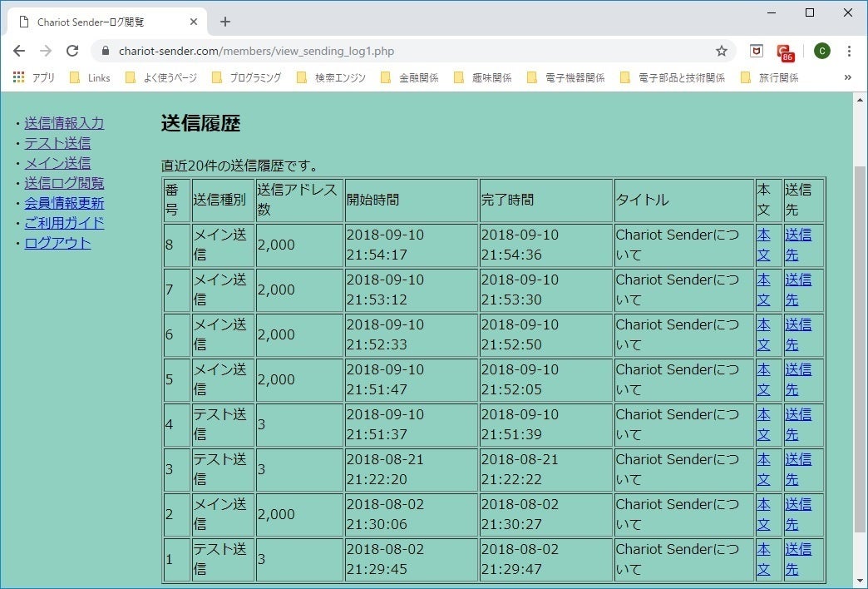Click the page vertical scrollbar thumb
The height and width of the screenshot is (589, 868).
pyautogui.click(x=861, y=349)
